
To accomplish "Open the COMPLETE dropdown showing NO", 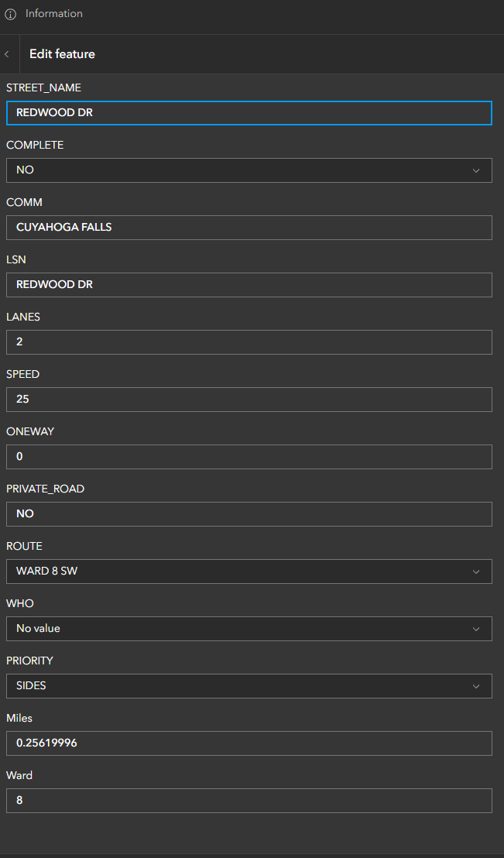I will click(249, 170).
